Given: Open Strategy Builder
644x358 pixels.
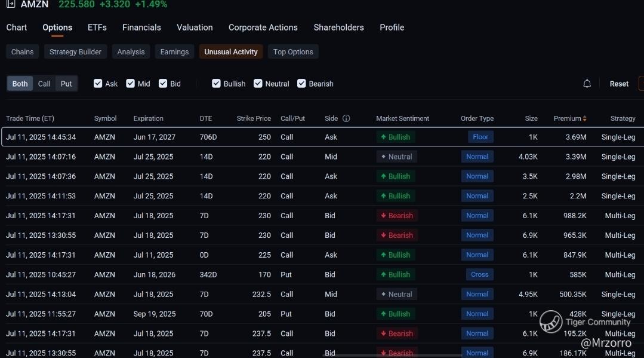Looking at the screenshot, I should [75, 52].
